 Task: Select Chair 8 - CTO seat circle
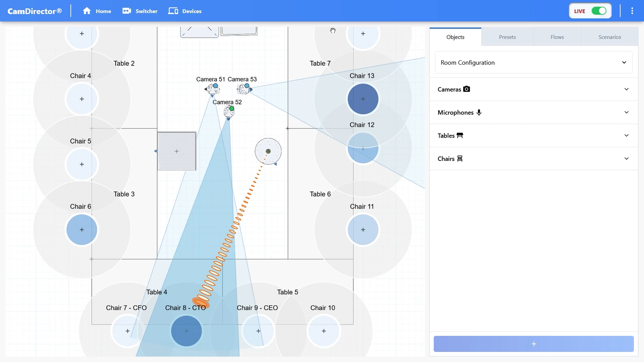[x=186, y=331]
